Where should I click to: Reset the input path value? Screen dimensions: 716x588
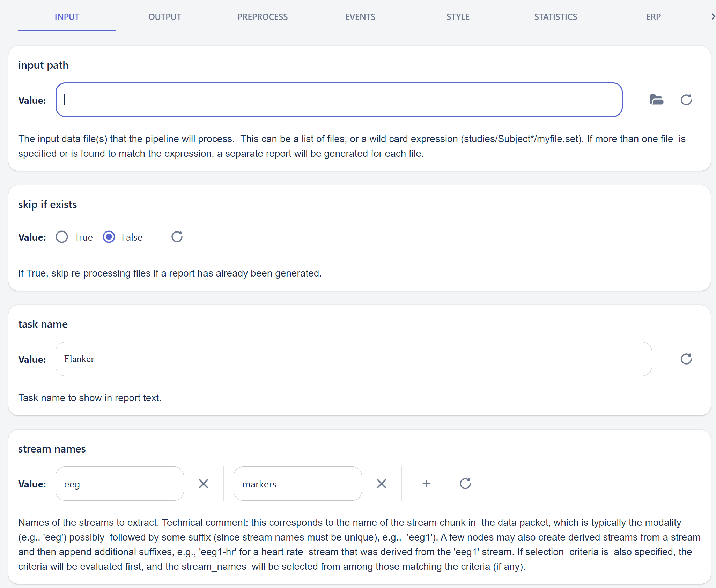pos(686,100)
